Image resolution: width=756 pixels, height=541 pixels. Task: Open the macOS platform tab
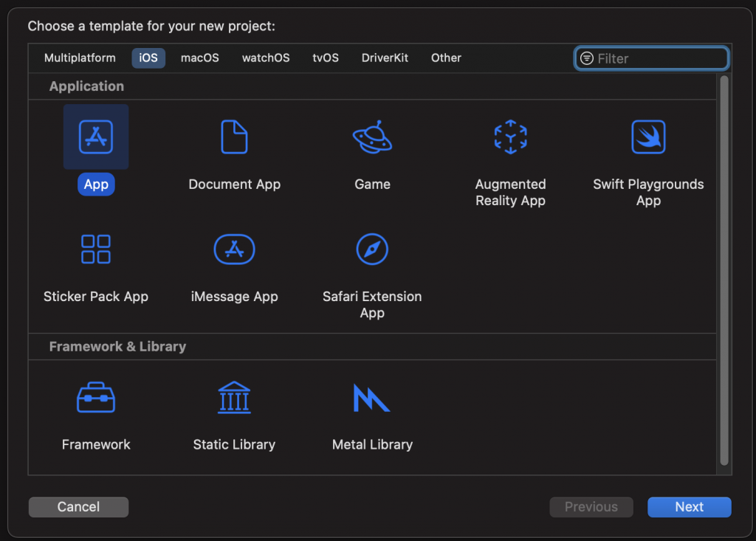click(x=200, y=58)
